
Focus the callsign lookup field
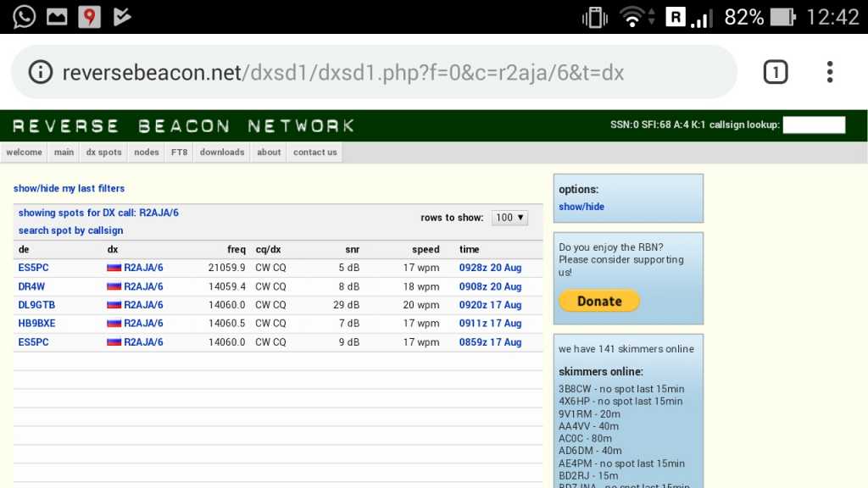pyautogui.click(x=814, y=125)
